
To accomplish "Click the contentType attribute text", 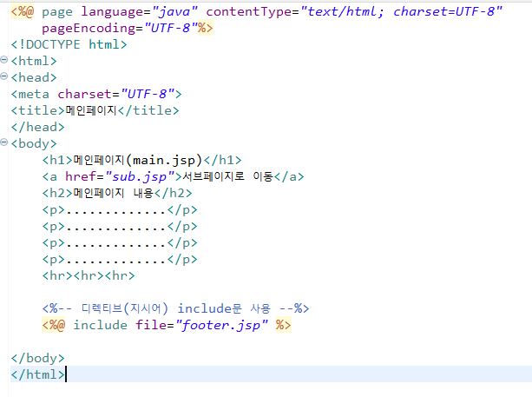I will 354,12.
